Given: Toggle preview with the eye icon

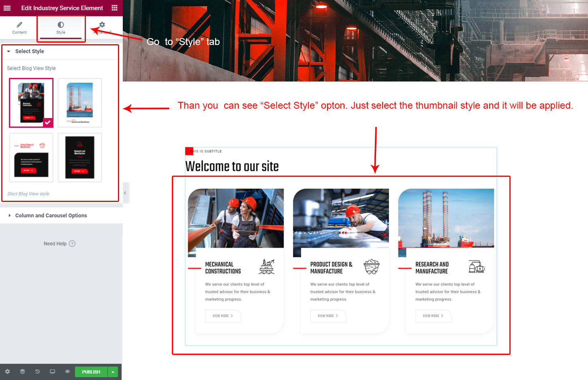Looking at the screenshot, I should tap(67, 371).
